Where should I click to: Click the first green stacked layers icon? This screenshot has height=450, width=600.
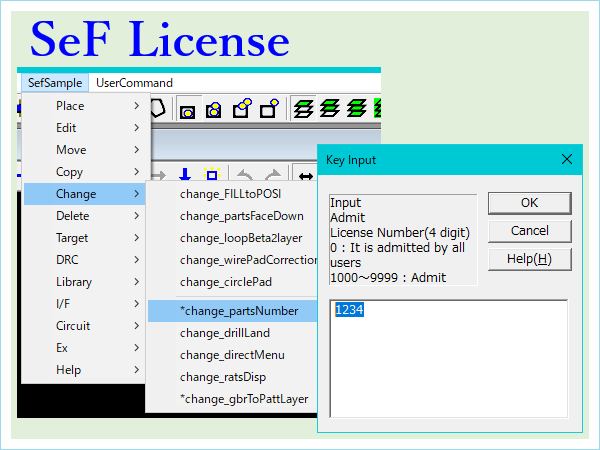tap(304, 108)
